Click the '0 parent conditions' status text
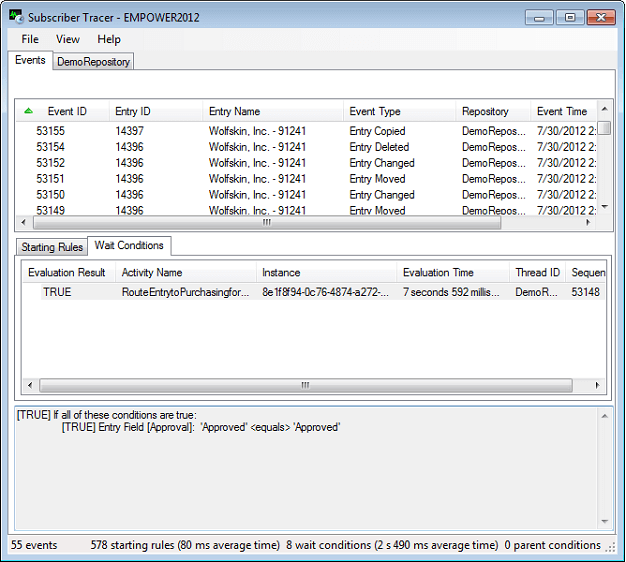626x562 pixels. pos(553,545)
